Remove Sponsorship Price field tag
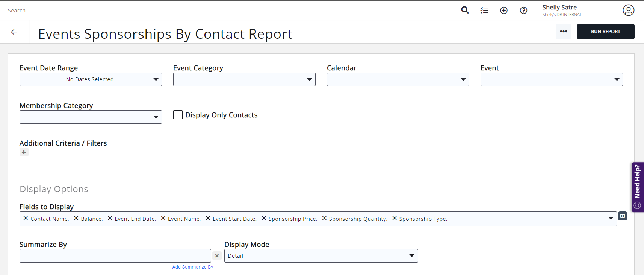The width and height of the screenshot is (644, 275). [264, 218]
